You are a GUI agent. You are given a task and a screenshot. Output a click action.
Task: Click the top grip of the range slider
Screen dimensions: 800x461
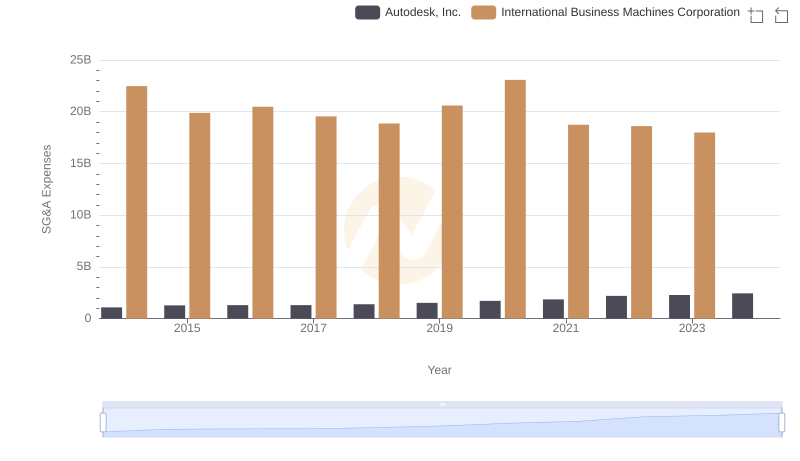pyautogui.click(x=442, y=404)
